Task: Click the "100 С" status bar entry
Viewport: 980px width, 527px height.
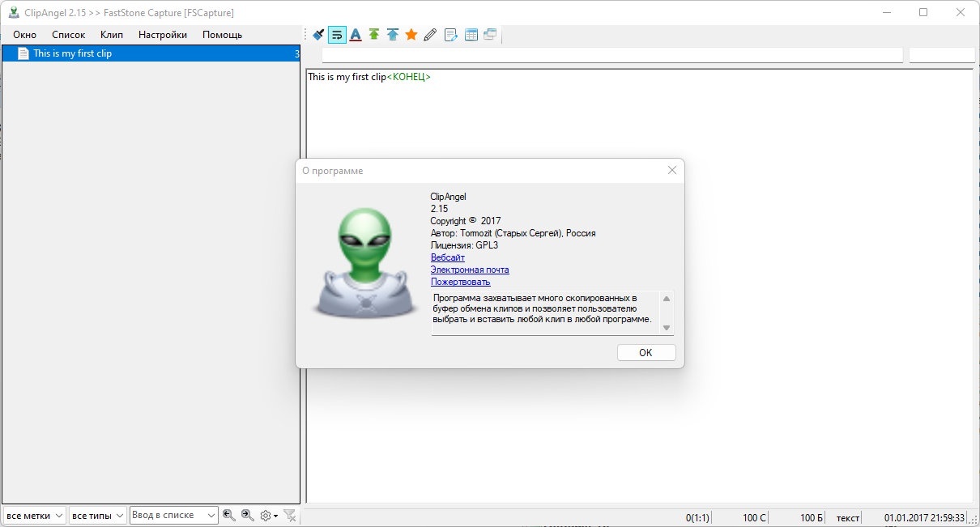Action: coord(754,517)
